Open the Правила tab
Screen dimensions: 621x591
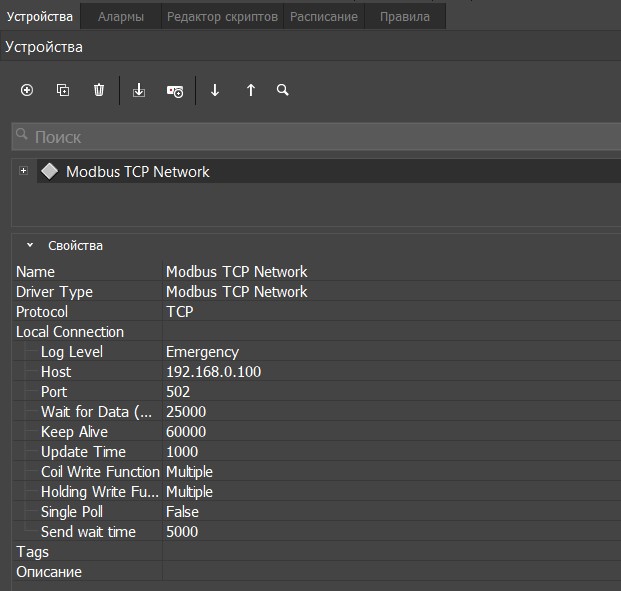(404, 16)
